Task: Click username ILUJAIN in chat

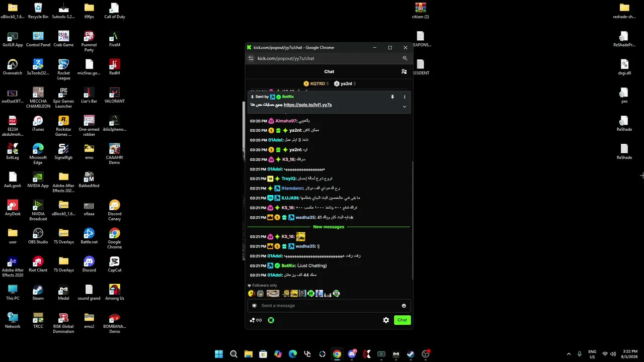Action: click(290, 198)
